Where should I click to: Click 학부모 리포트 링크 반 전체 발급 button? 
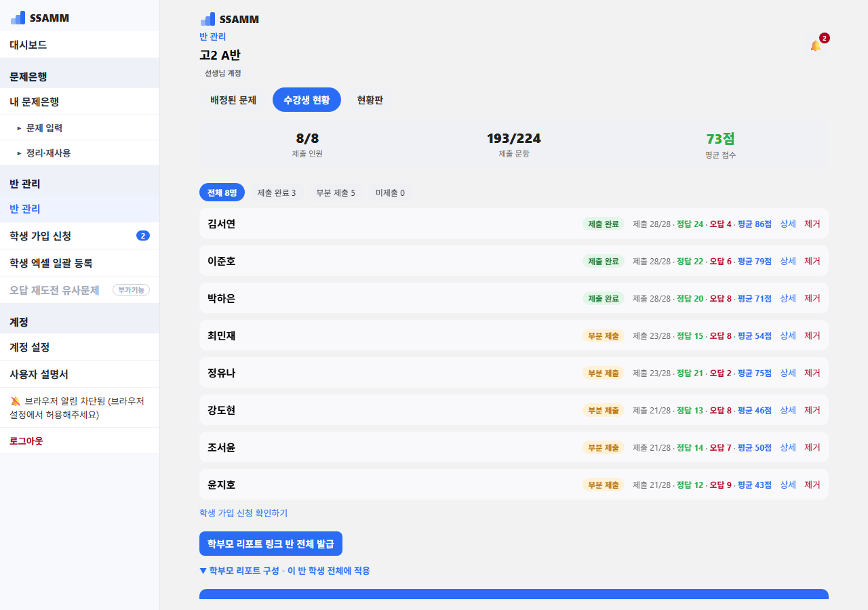tap(271, 544)
